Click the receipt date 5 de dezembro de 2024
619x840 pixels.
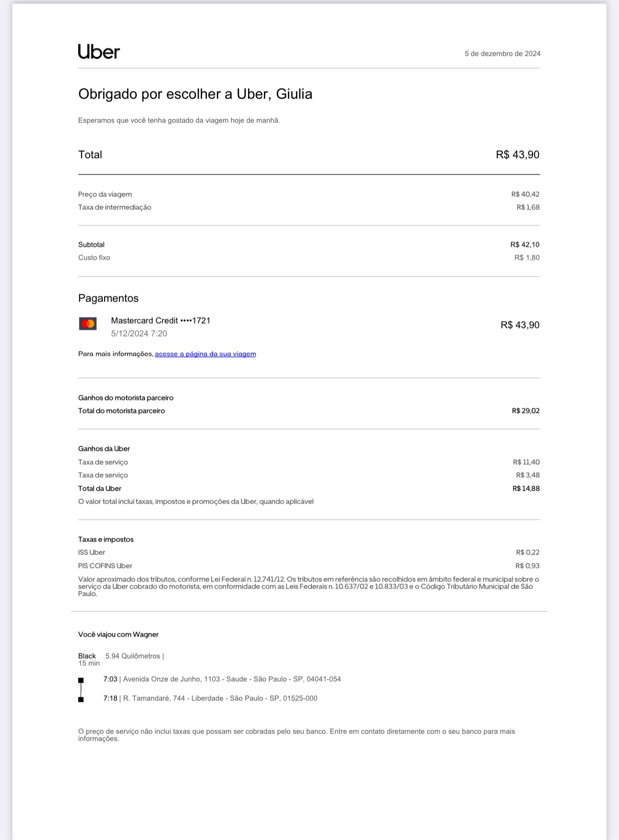(502, 54)
